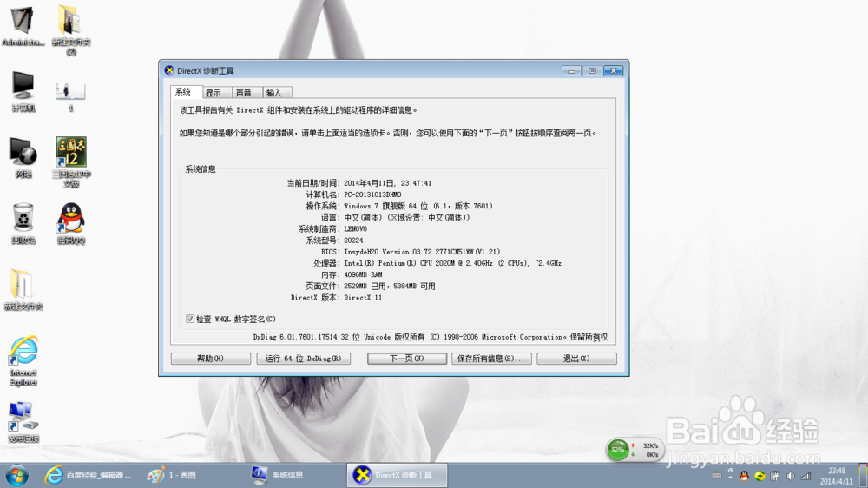
Task: Click the green 52% memory ball widget
Action: [618, 450]
